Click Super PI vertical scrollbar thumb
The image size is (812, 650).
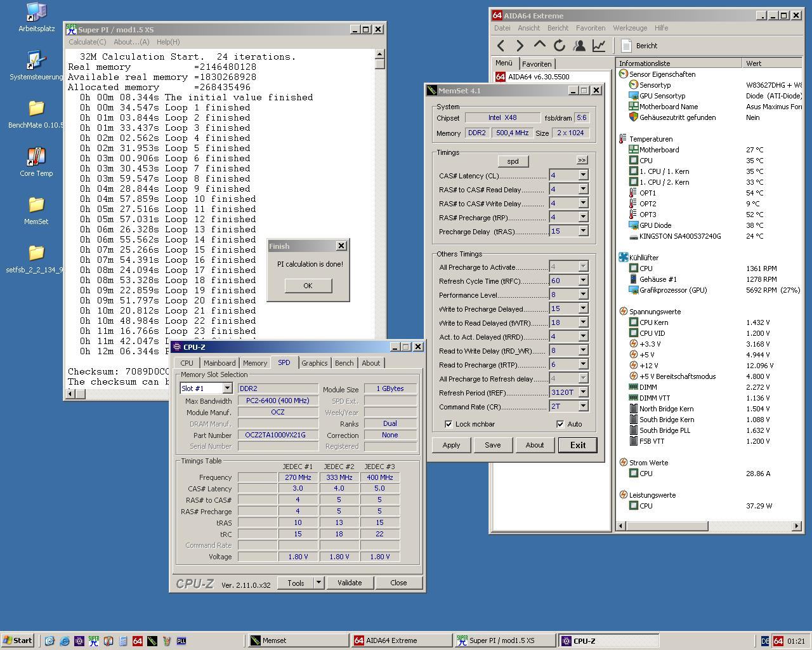click(x=380, y=63)
